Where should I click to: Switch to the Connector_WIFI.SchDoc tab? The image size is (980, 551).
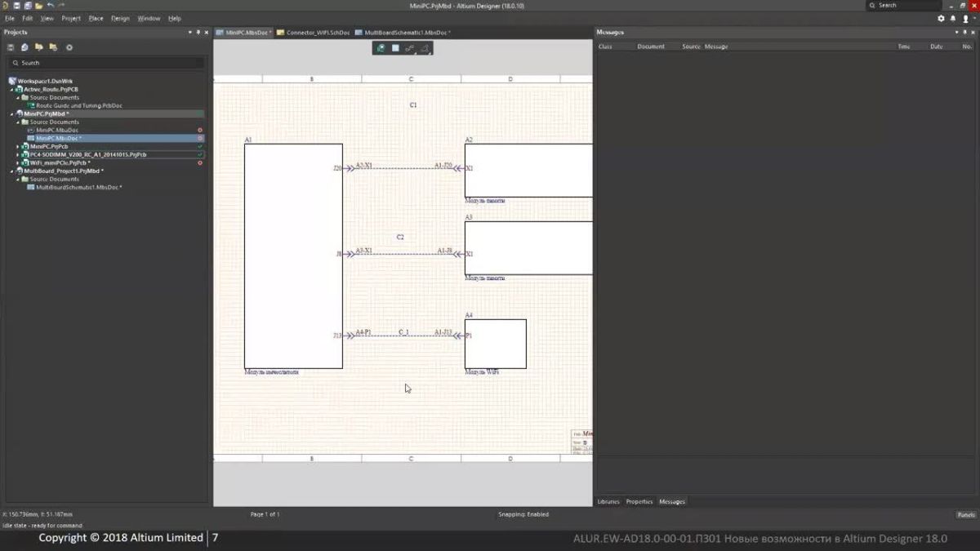(314, 33)
